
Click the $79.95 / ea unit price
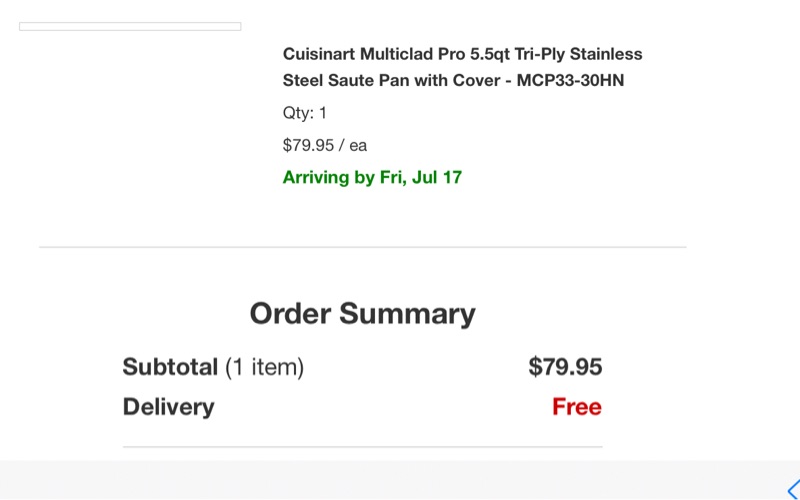pyautogui.click(x=325, y=145)
